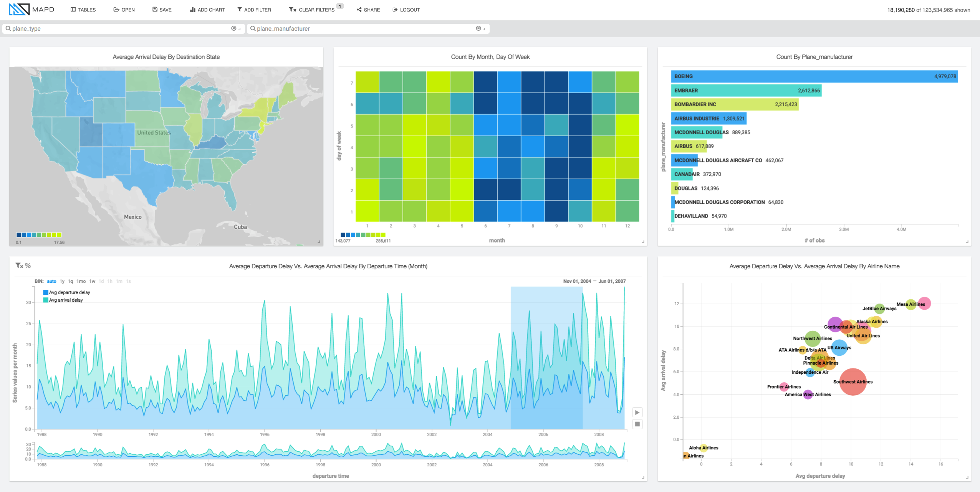Image resolution: width=980 pixels, height=492 pixels.
Task: Select the BOMBARDIER INC bar
Action: click(x=735, y=104)
